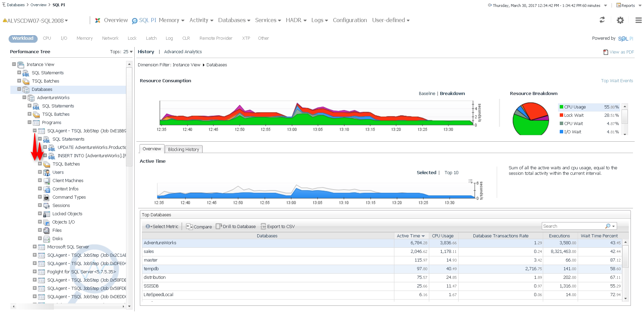
Task: Toggle Resource Consumption chart to Baseline
Action: coord(427,94)
